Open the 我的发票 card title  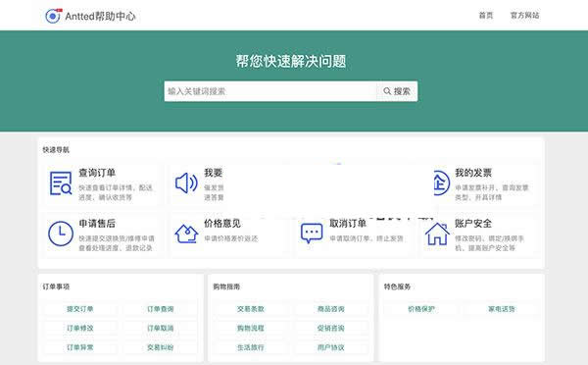click(x=473, y=173)
